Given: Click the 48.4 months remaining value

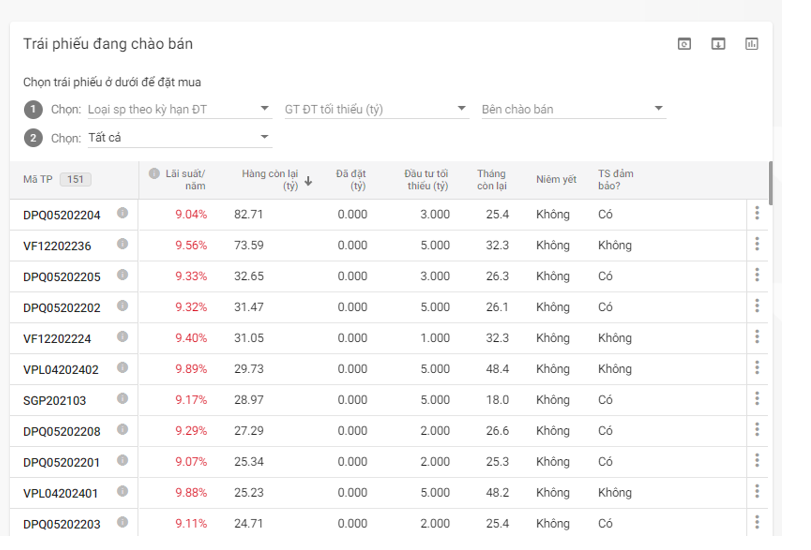Looking at the screenshot, I should pyautogui.click(x=497, y=369).
